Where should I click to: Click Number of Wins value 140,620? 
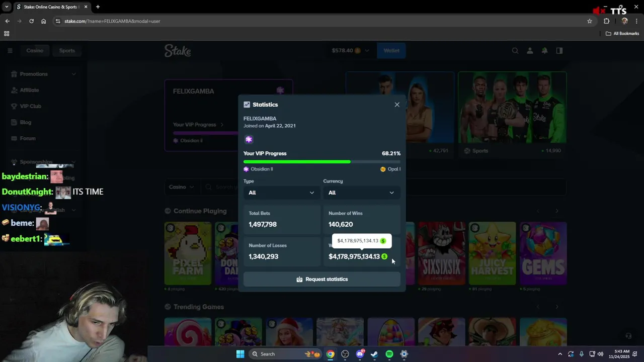tap(341, 224)
